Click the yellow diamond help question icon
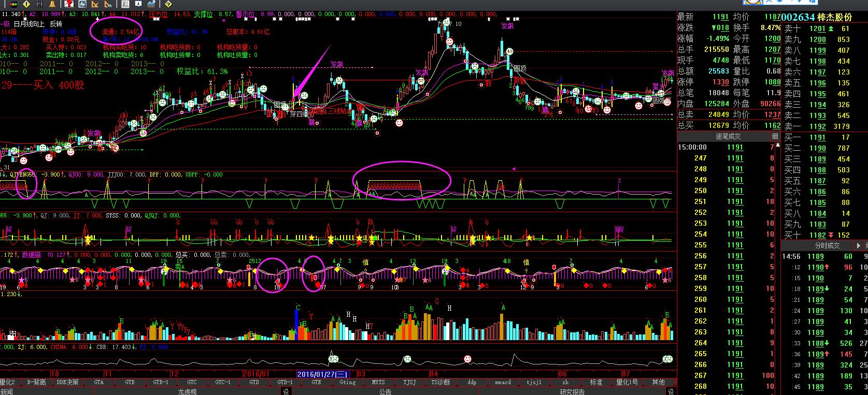 (x=168, y=4)
